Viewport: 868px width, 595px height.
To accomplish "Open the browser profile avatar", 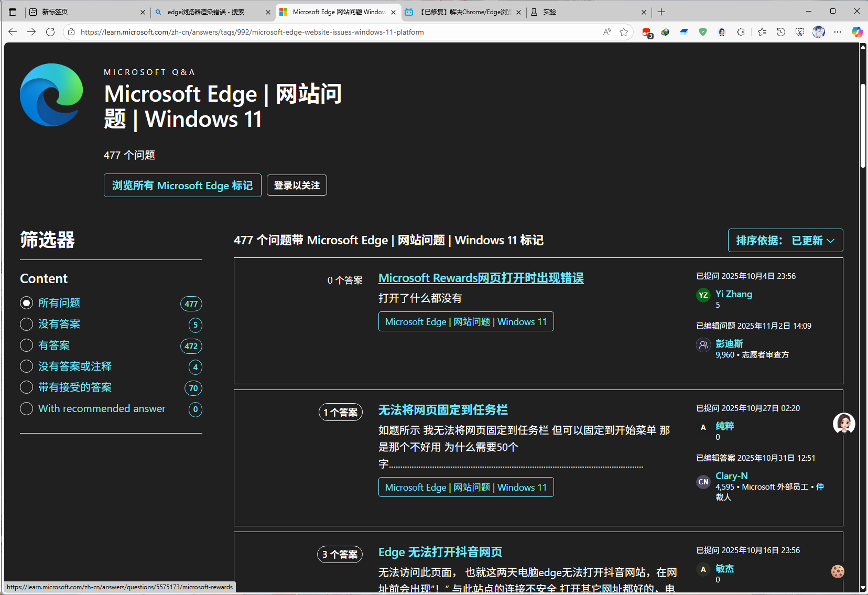I will click(x=819, y=32).
